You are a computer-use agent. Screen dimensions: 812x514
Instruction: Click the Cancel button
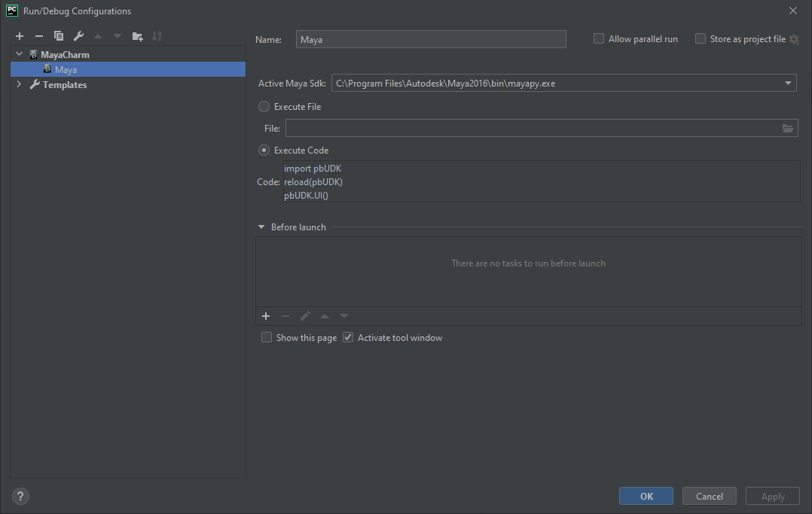tap(710, 496)
